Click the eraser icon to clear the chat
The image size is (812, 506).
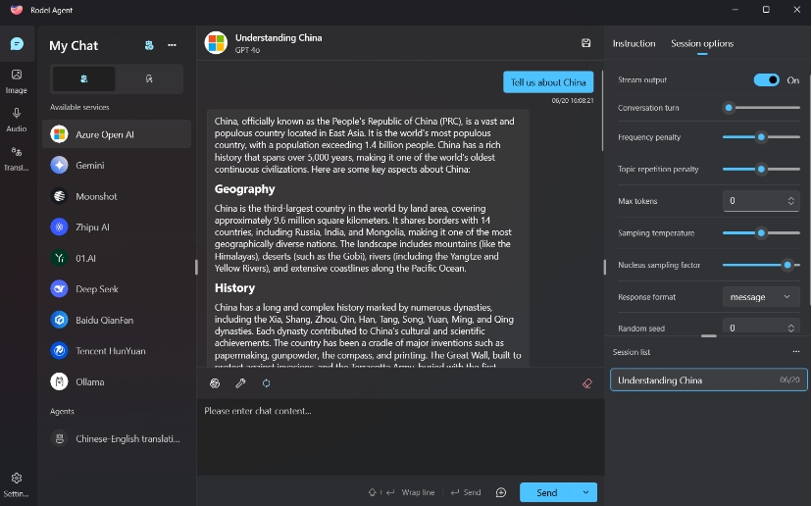587,383
